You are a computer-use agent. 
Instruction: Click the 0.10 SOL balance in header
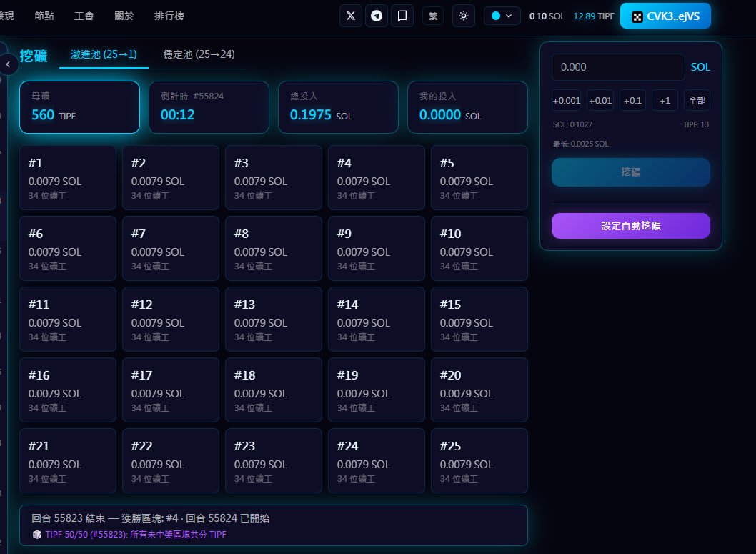coord(547,16)
